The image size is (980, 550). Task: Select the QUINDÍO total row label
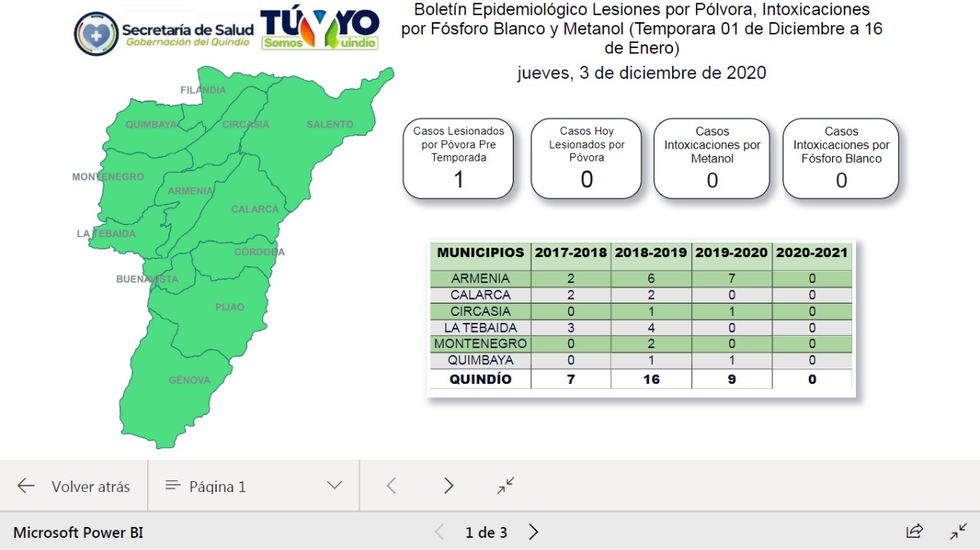(480, 379)
